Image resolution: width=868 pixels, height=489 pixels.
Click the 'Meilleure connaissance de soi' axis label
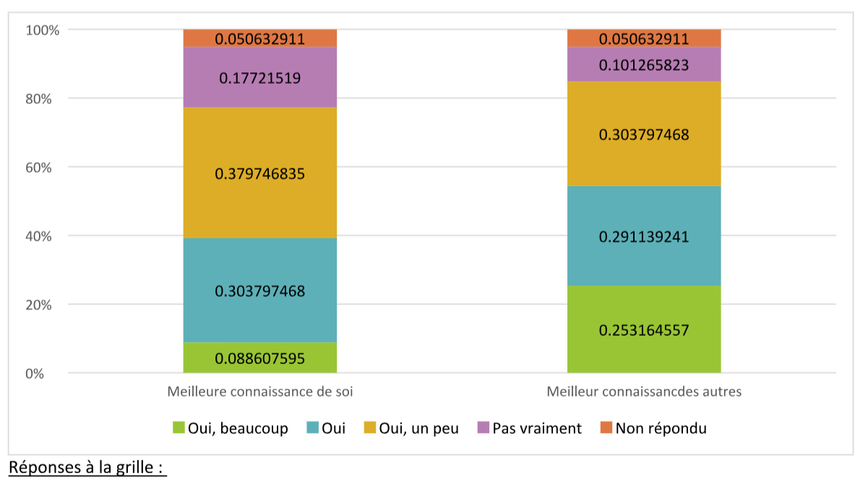[x=260, y=392]
